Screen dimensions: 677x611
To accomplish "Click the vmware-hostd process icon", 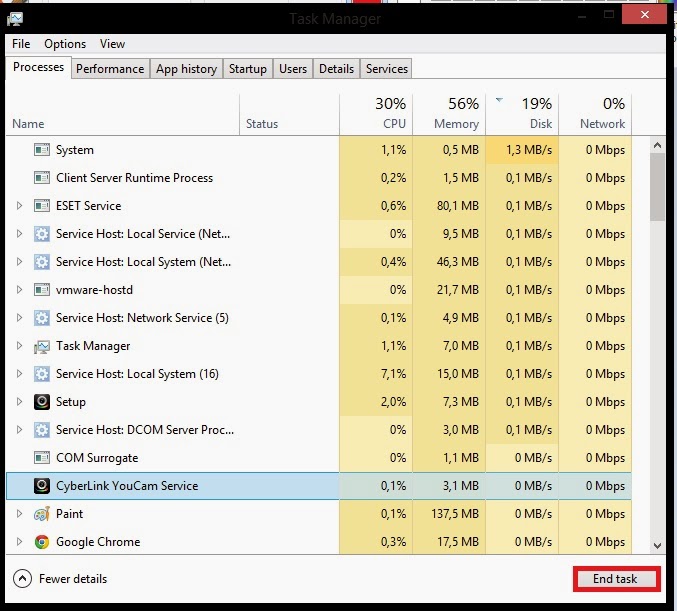I will tap(42, 290).
